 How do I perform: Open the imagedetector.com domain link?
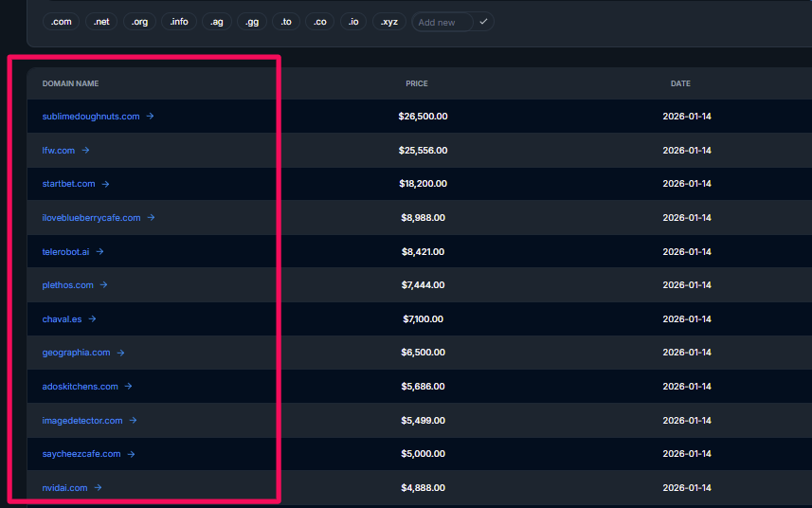82,421
